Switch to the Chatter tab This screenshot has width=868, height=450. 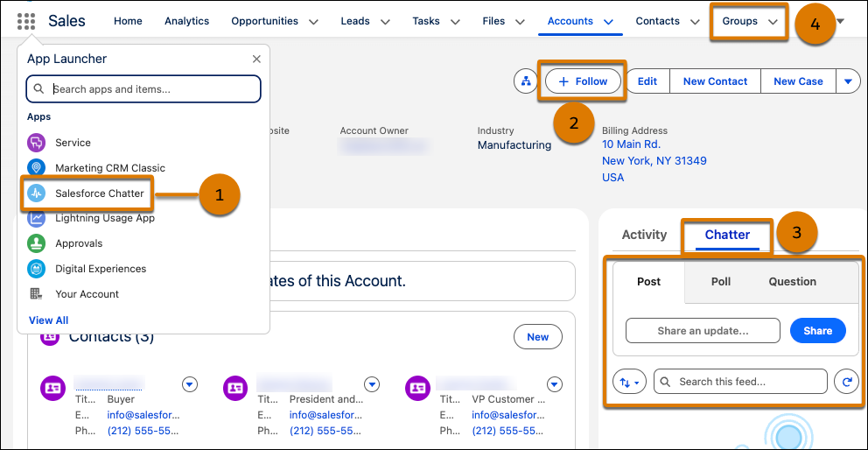pyautogui.click(x=727, y=235)
